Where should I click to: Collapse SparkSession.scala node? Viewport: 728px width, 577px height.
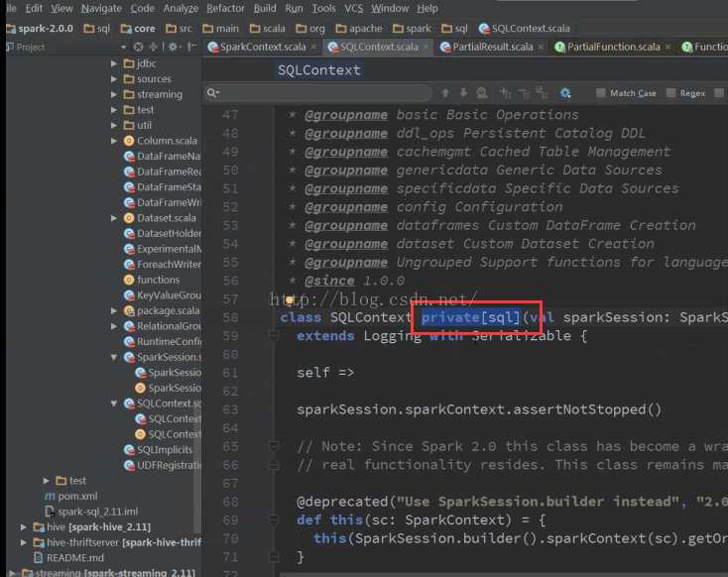[114, 357]
